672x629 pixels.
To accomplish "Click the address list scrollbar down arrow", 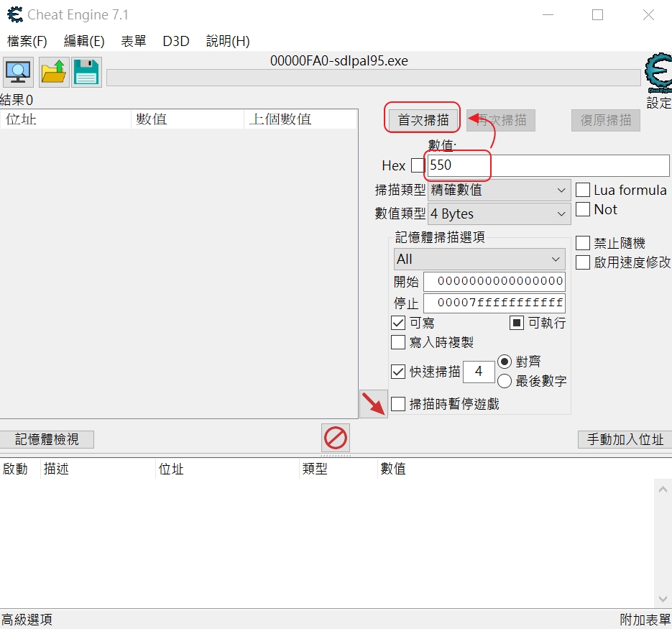I will [x=663, y=599].
